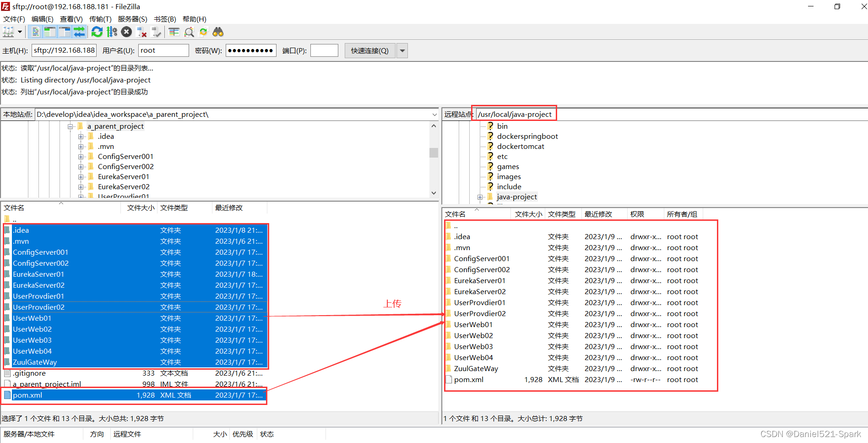Select the games folder in remote tree
Viewport: 868px width, 443px height.
pos(508,167)
